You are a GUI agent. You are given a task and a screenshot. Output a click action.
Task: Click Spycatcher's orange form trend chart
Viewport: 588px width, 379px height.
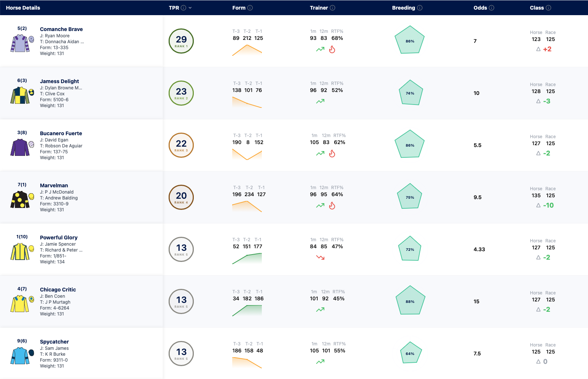pos(247,362)
